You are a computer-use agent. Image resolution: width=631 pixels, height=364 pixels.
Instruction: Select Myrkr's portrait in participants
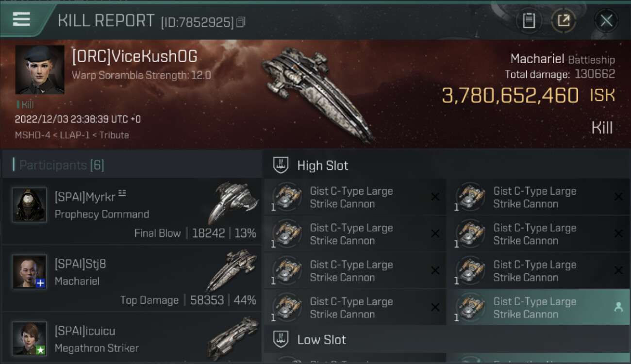[29, 205]
